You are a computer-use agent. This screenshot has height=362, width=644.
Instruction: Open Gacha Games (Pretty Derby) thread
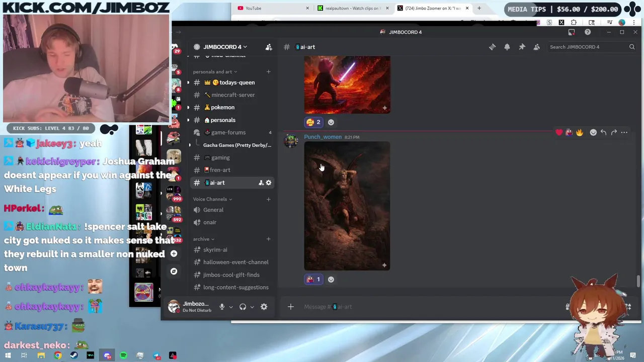click(236, 145)
